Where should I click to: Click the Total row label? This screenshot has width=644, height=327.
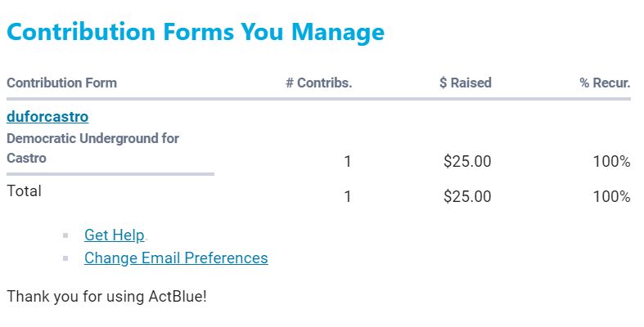click(x=24, y=191)
